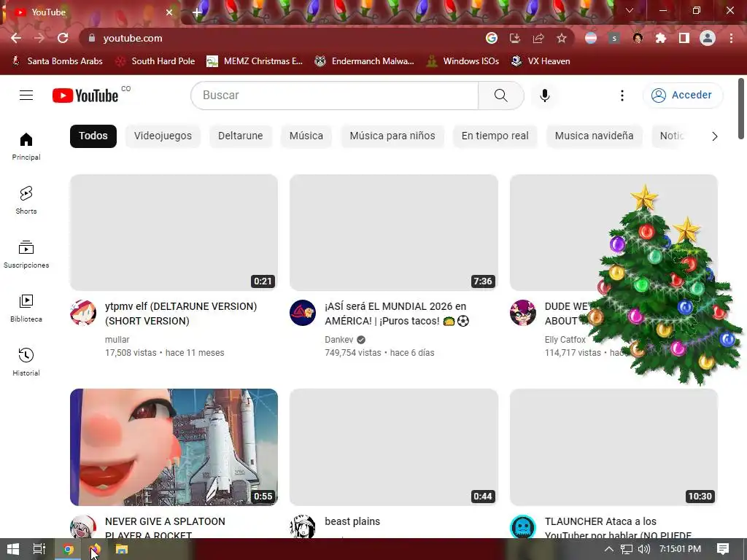Select Música para niños chip
This screenshot has height=560, width=747.
(392, 136)
